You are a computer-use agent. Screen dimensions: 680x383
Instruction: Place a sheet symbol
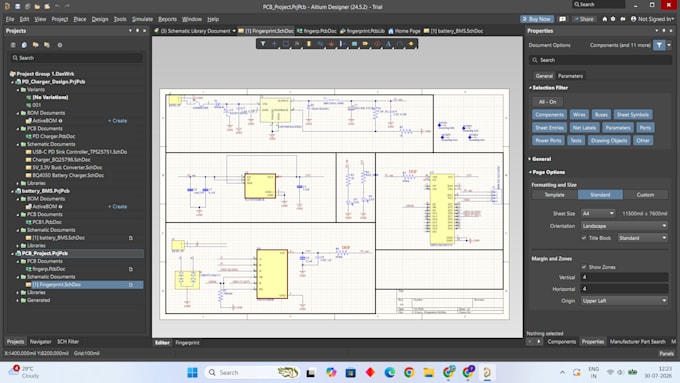[x=354, y=43]
